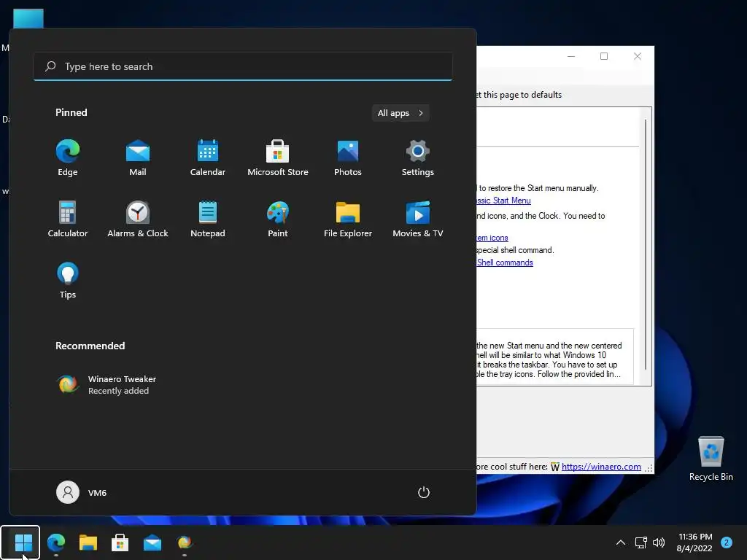The width and height of the screenshot is (747, 560).
Task: Open Microsoft Store from Pinned apps
Action: click(278, 158)
